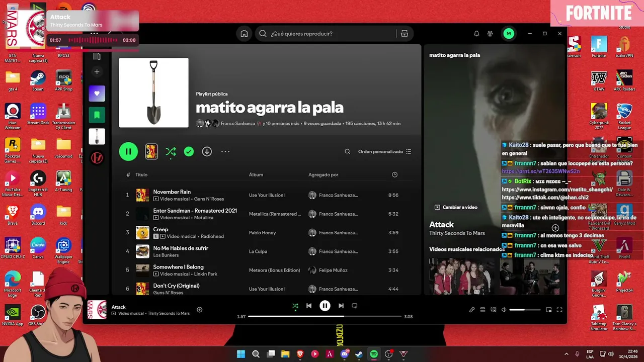Sort by Agregado por column header
Viewport: 644px width, 362px height.
323,174
